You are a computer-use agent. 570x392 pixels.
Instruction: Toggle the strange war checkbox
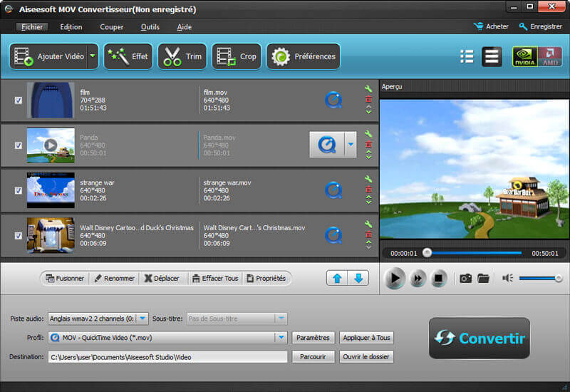pyautogui.click(x=19, y=190)
